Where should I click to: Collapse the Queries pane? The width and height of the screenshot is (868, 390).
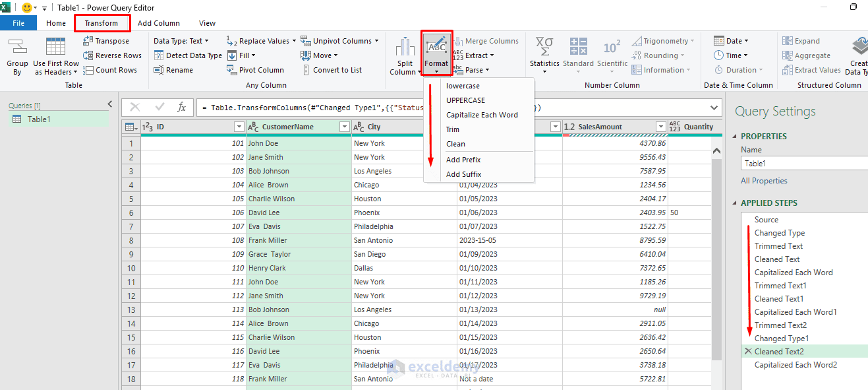(x=110, y=104)
